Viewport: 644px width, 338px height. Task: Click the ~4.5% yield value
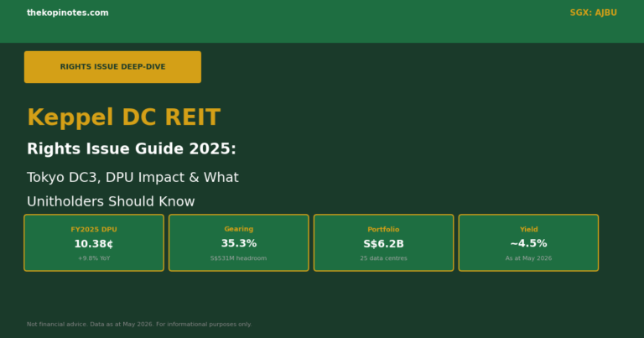[x=528, y=243]
